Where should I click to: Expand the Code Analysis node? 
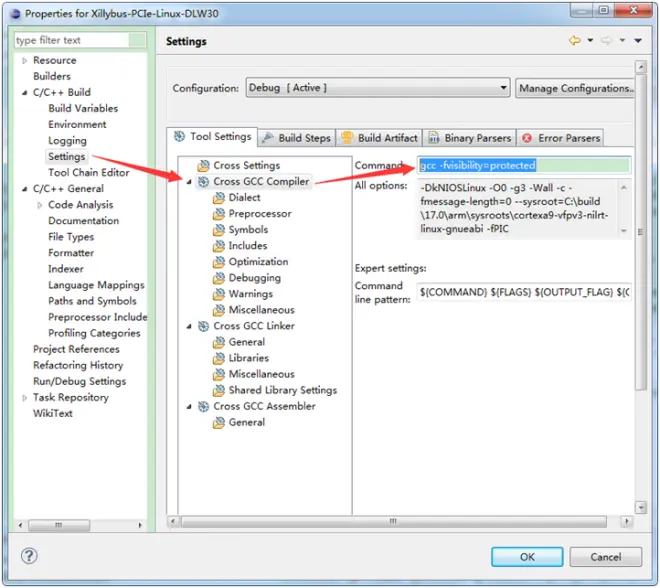click(40, 205)
